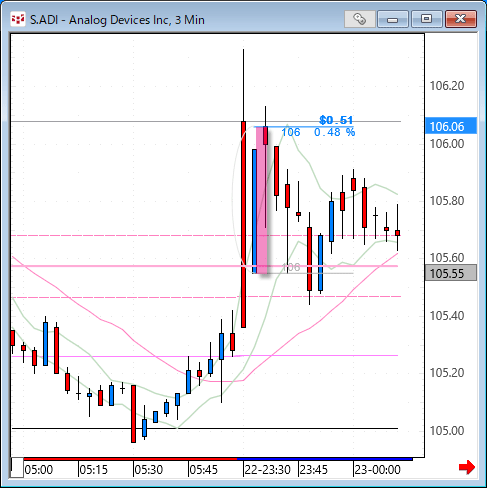This screenshot has height=488, width=487.
Task: Click the 05:00 time axis label
Action: pos(39,470)
